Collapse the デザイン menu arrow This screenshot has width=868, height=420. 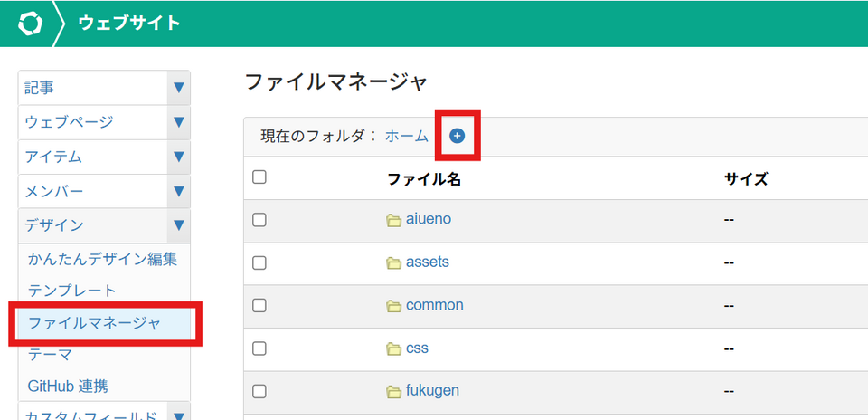point(178,225)
